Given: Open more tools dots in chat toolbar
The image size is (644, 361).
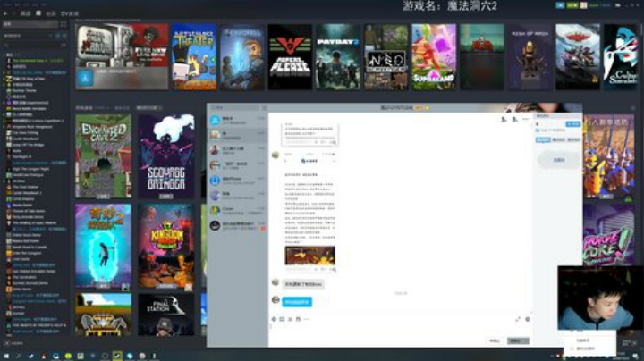Looking at the screenshot, I should [x=307, y=319].
